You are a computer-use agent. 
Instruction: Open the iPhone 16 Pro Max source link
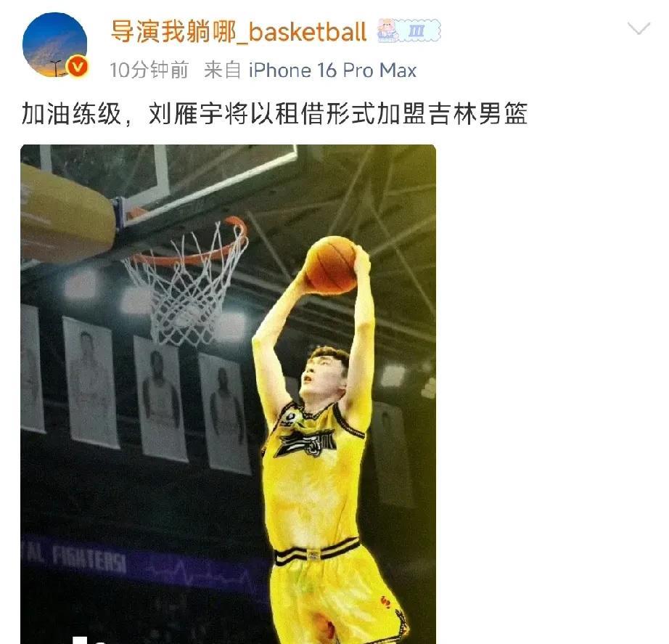(333, 70)
